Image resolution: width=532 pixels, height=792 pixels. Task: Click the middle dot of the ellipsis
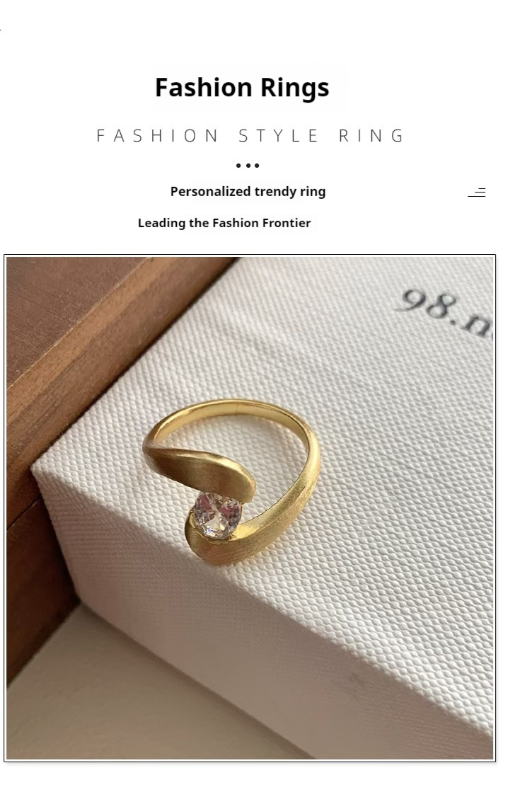click(x=248, y=166)
